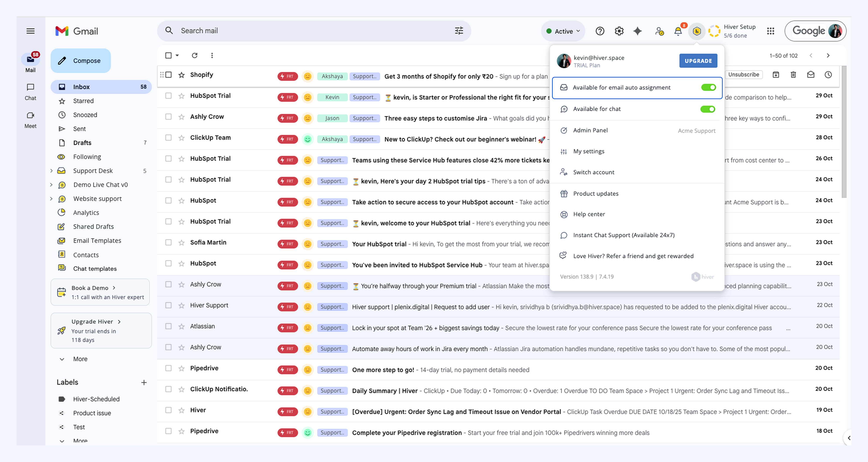Go to next page of emails
Viewport: 868px width, 462px height.
828,56
